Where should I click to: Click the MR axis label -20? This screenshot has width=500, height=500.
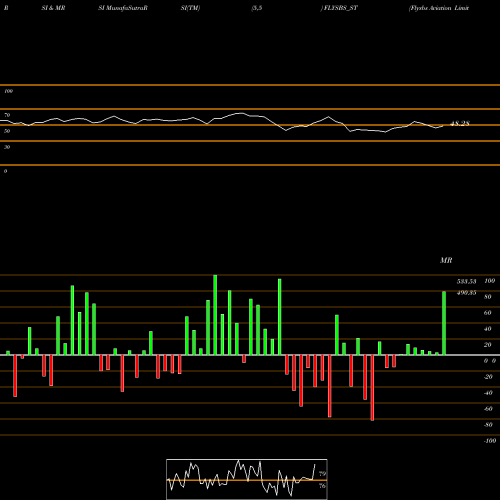click(488, 377)
